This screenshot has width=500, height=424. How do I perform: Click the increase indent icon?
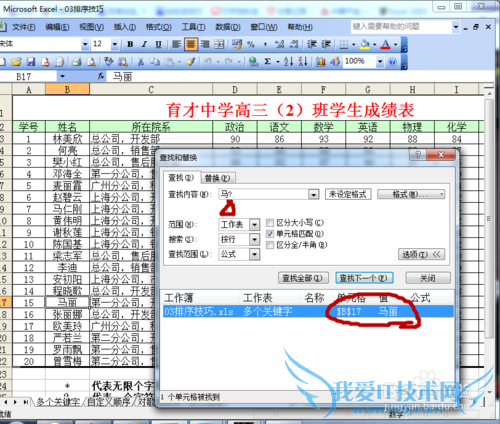326,44
